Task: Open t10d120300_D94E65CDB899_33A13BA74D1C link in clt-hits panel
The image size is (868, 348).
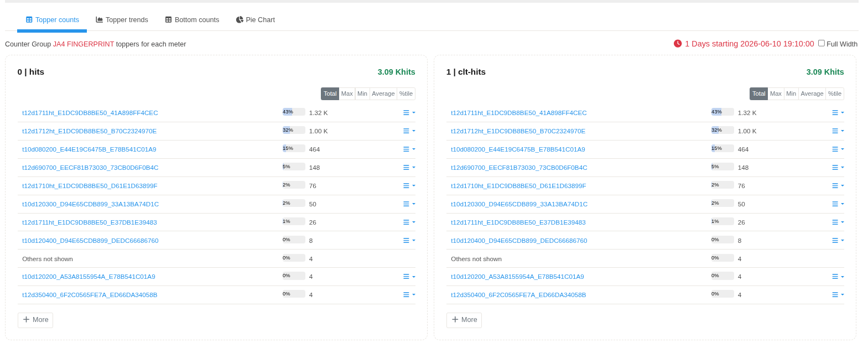Action: point(519,204)
